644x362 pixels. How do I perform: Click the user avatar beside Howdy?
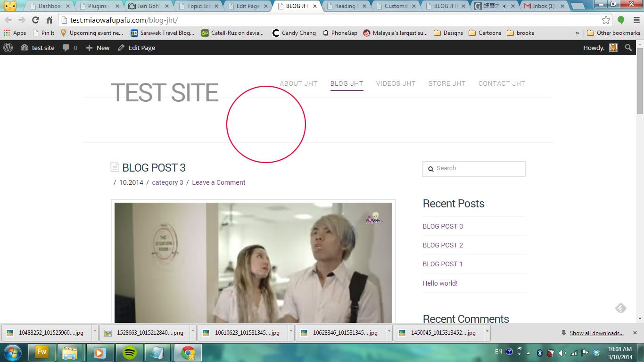(613, 48)
